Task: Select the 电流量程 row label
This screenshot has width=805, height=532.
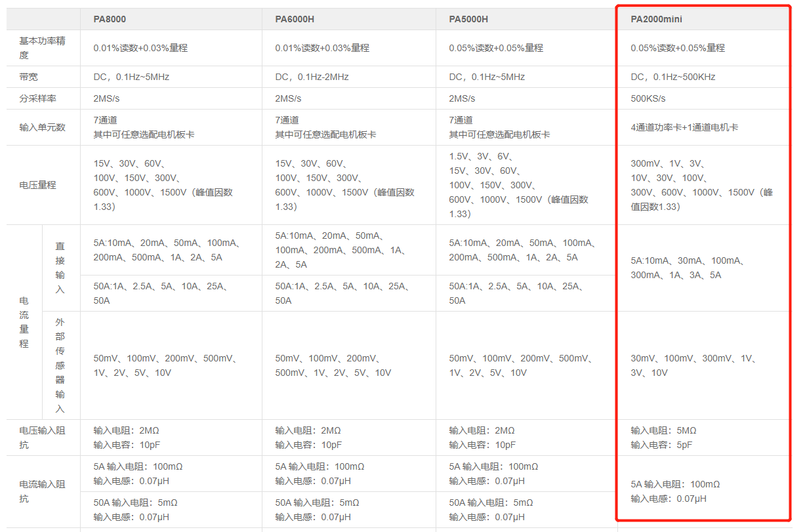Action: tap(24, 322)
